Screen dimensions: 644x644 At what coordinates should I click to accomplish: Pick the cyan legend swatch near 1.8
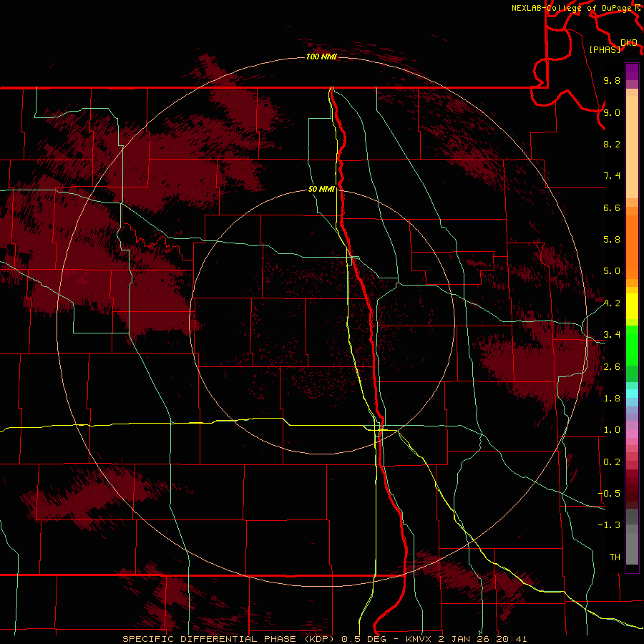click(x=632, y=394)
